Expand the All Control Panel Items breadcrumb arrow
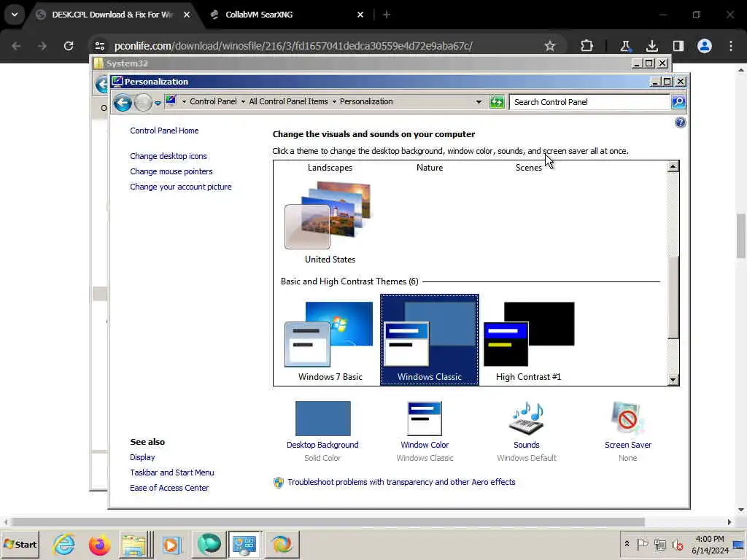 [334, 102]
